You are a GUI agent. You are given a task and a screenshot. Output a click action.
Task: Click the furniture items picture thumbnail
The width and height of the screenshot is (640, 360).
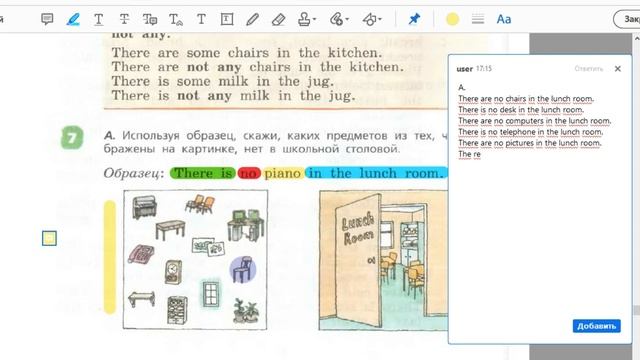[196, 260]
